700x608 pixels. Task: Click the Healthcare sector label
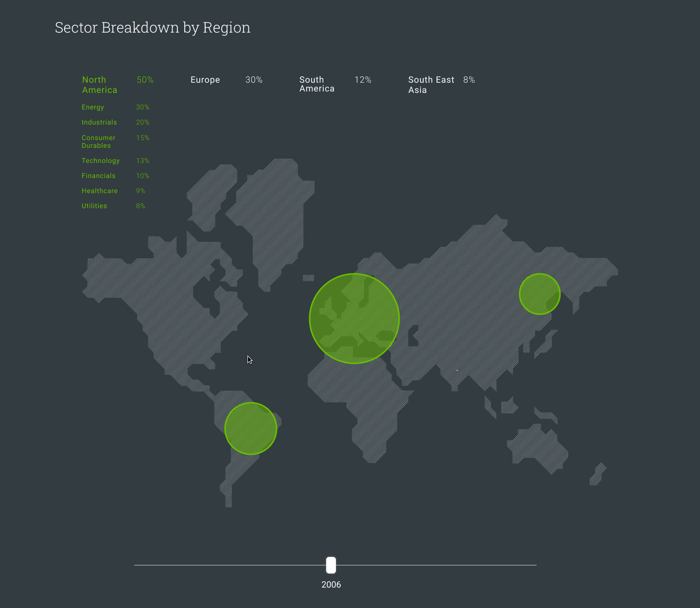point(100,191)
